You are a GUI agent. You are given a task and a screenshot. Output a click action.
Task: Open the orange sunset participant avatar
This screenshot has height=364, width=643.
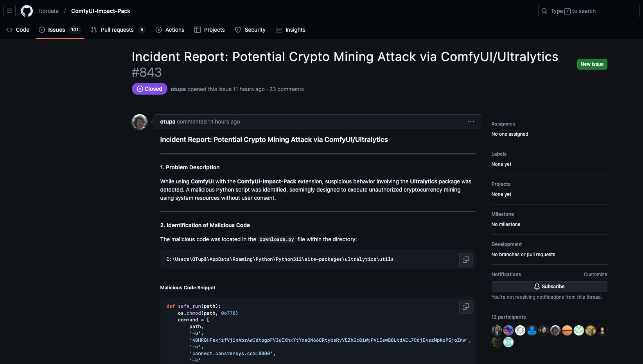(x=567, y=330)
